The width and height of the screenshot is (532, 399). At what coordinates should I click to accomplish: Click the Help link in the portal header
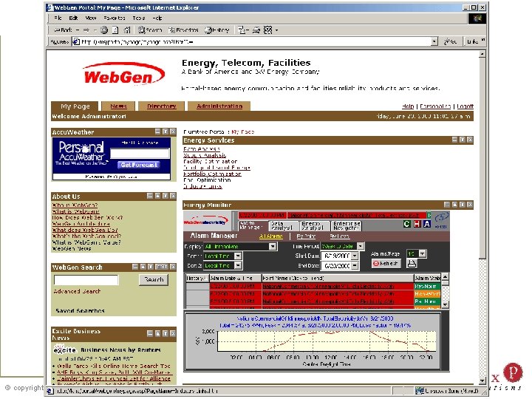coord(408,106)
